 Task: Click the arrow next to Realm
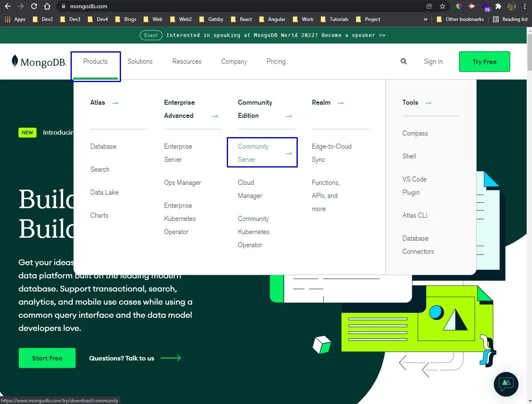(x=340, y=103)
